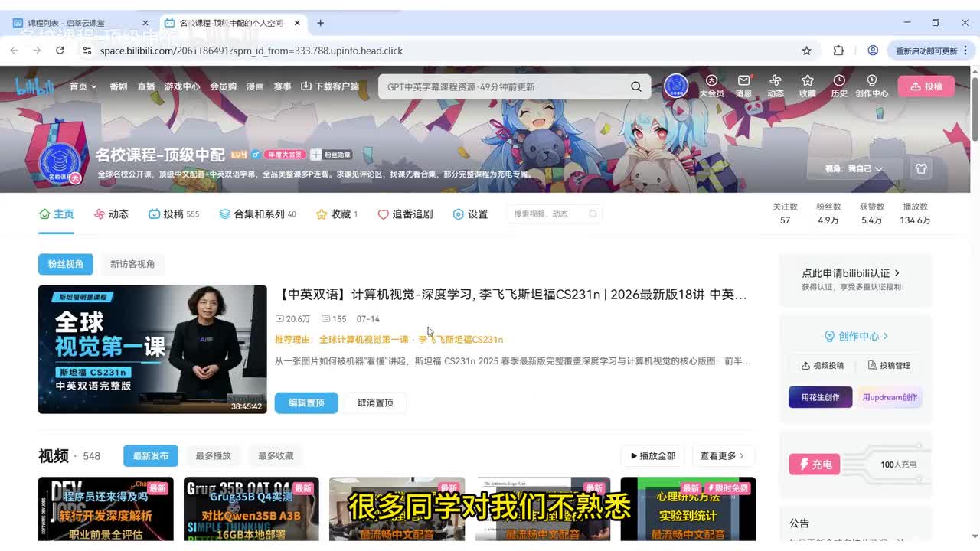Click 取消置顶 button

[x=375, y=403]
